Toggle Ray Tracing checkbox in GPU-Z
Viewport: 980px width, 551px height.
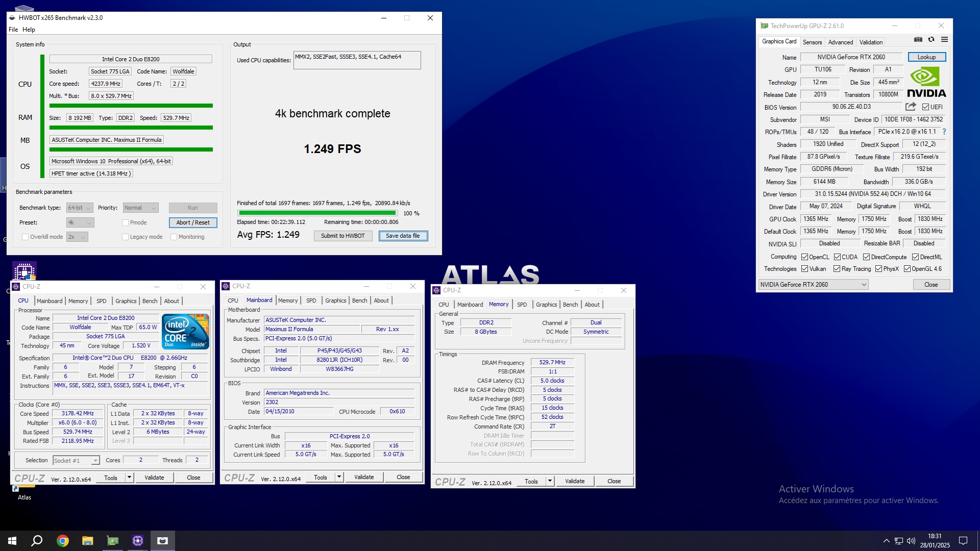tap(837, 269)
